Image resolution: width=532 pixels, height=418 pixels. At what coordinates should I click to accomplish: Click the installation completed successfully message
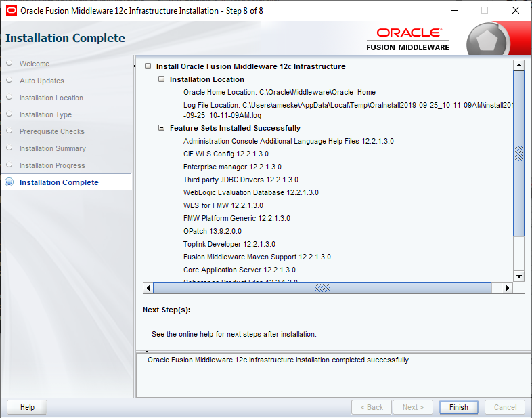278,360
